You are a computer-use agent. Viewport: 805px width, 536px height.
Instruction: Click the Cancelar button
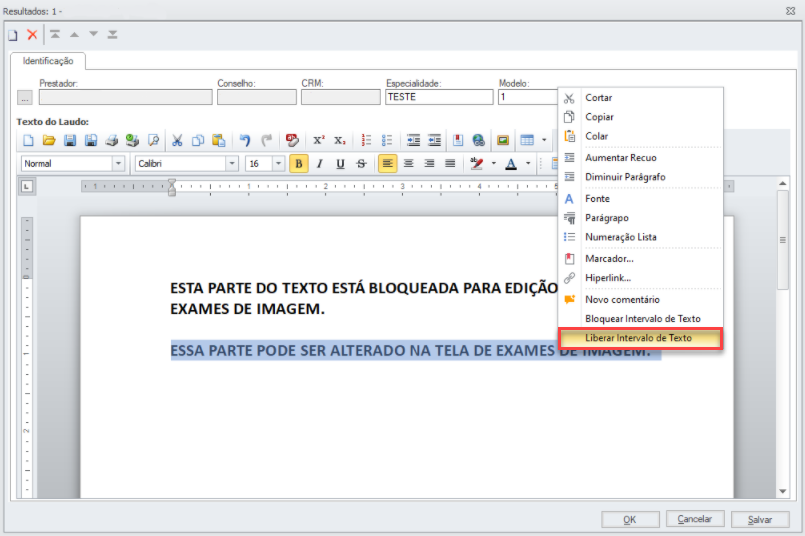coord(695,519)
